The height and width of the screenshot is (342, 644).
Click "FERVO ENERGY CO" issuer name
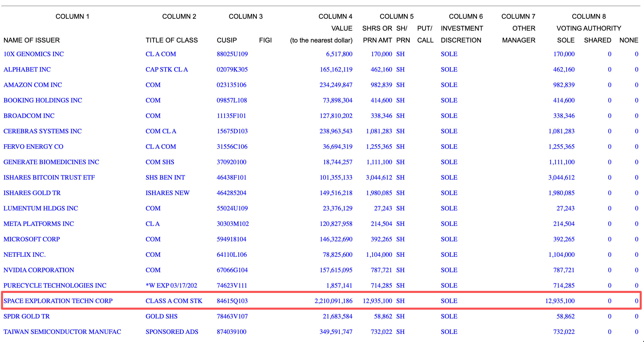point(33,146)
